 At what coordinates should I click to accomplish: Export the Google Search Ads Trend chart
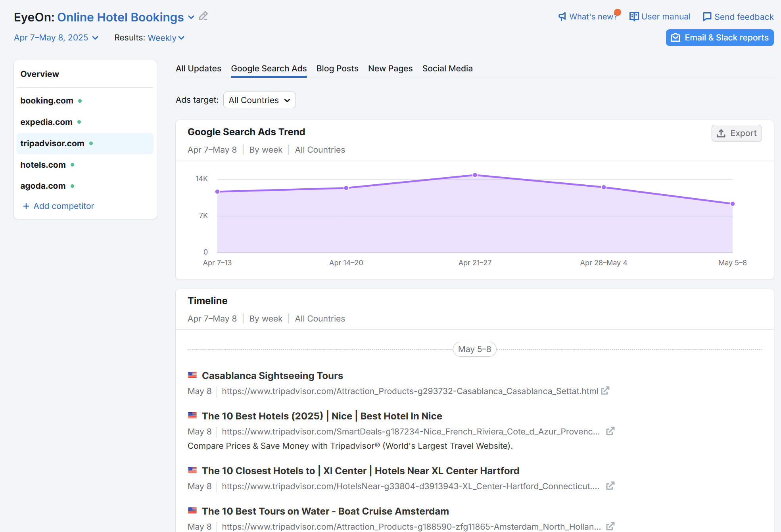[736, 134]
